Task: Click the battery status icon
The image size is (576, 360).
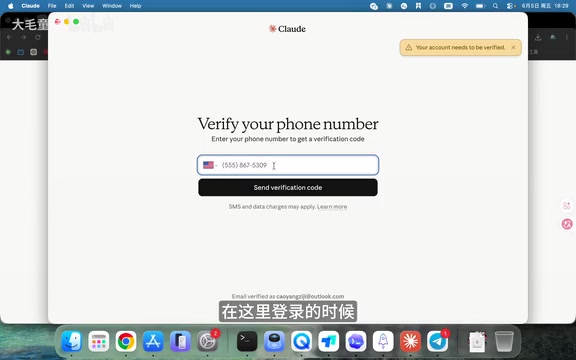Action: [480, 6]
